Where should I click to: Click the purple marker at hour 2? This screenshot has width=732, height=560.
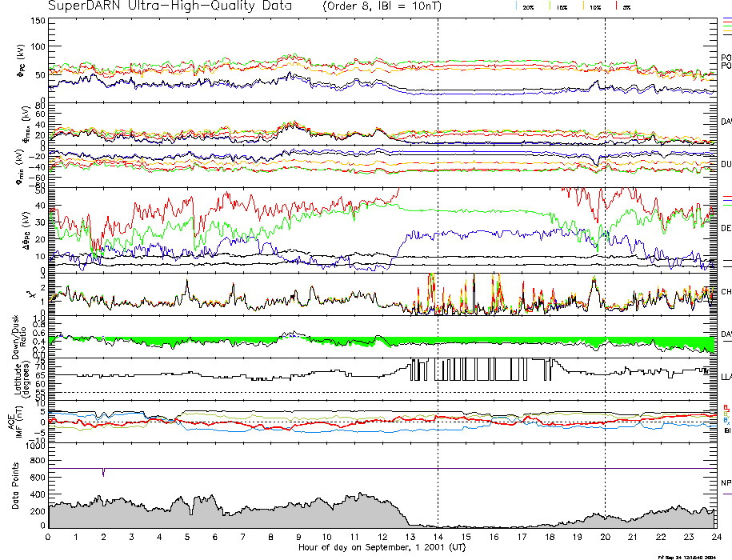103,473
